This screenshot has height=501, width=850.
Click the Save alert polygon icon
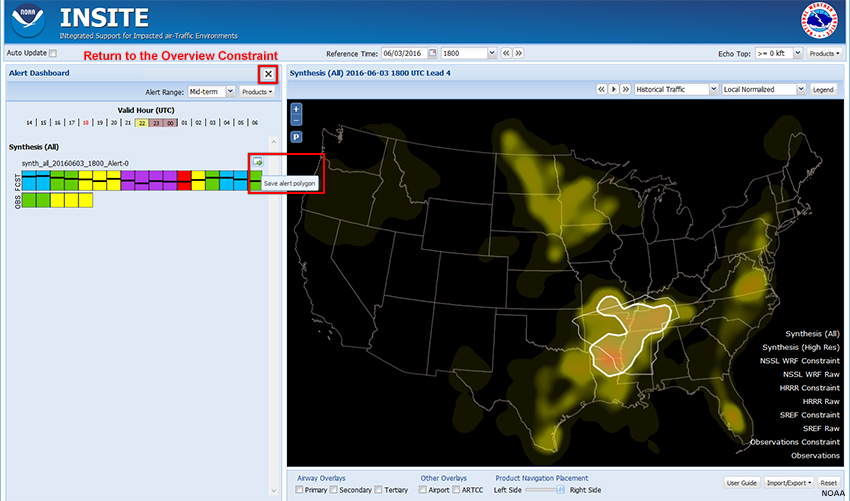pos(257,162)
